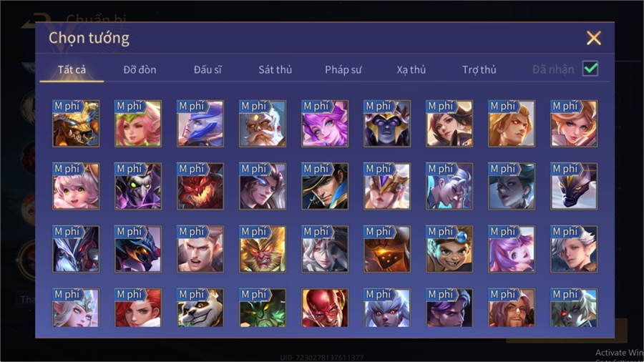This screenshot has height=362, width=644.
Task: Open the Trợ thủ tab
Action: coord(479,70)
